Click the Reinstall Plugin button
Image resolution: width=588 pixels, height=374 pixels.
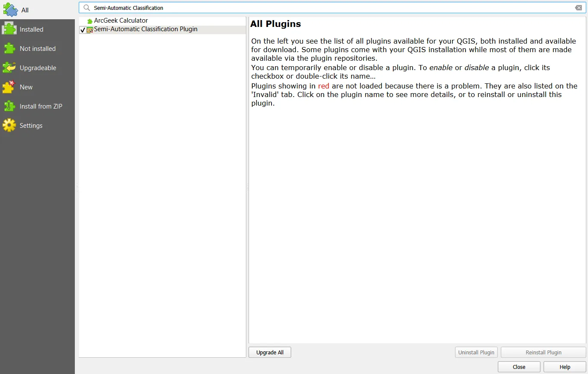coord(544,352)
